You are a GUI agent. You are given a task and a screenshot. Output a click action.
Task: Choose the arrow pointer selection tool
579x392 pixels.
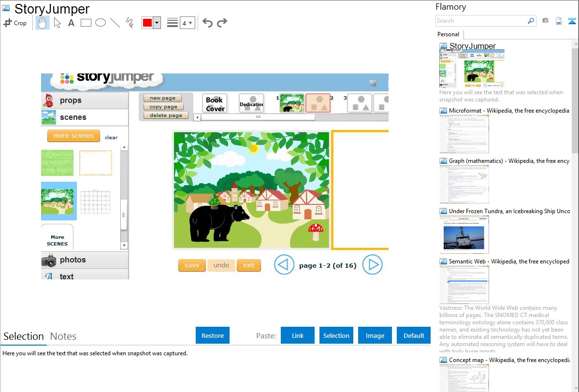[57, 23]
